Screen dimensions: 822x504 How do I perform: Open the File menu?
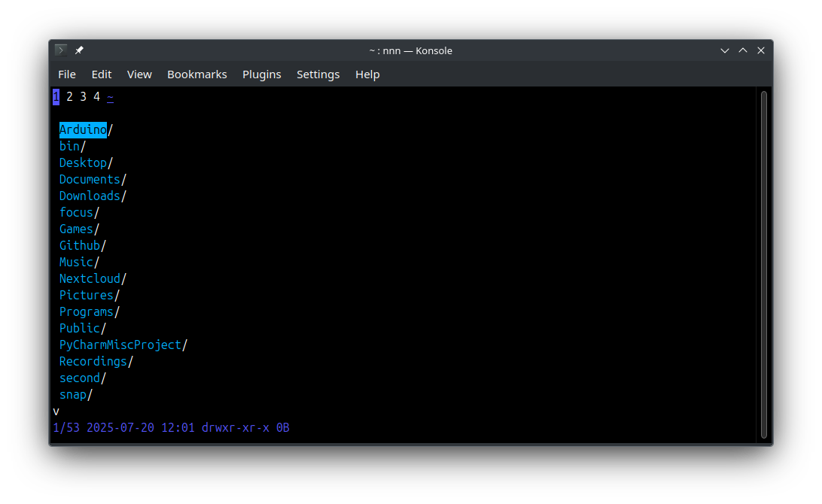pyautogui.click(x=66, y=74)
